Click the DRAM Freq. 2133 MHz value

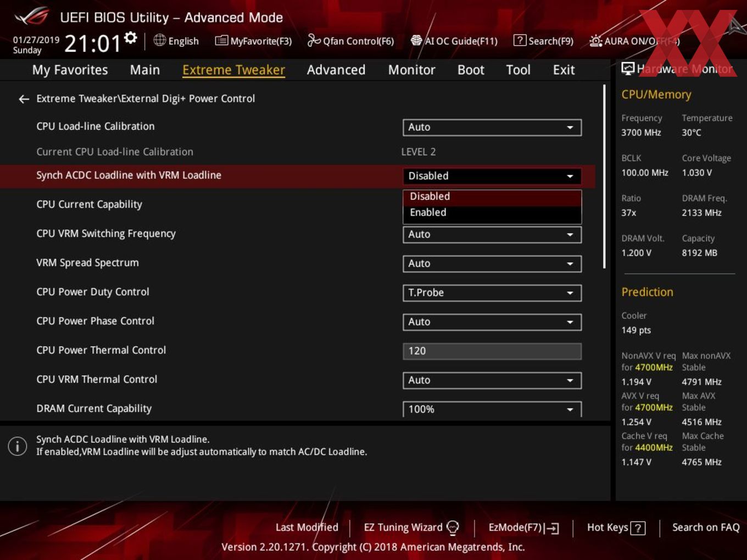coord(701,212)
